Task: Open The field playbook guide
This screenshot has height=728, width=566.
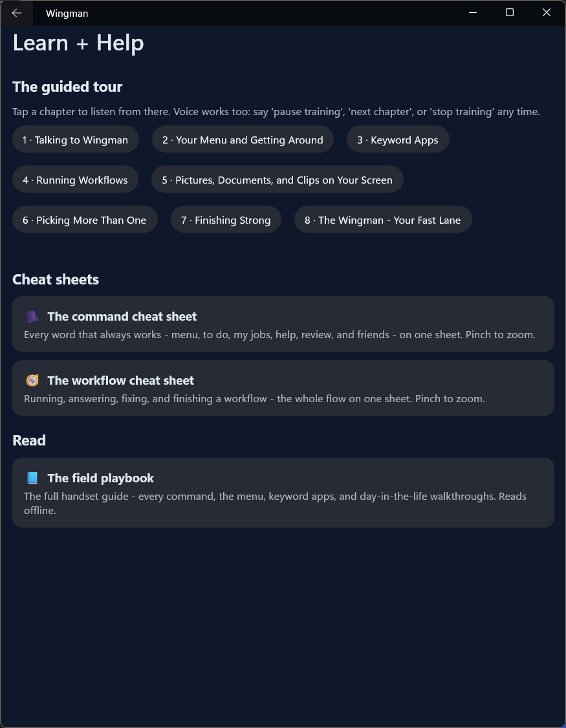Action: tap(283, 493)
